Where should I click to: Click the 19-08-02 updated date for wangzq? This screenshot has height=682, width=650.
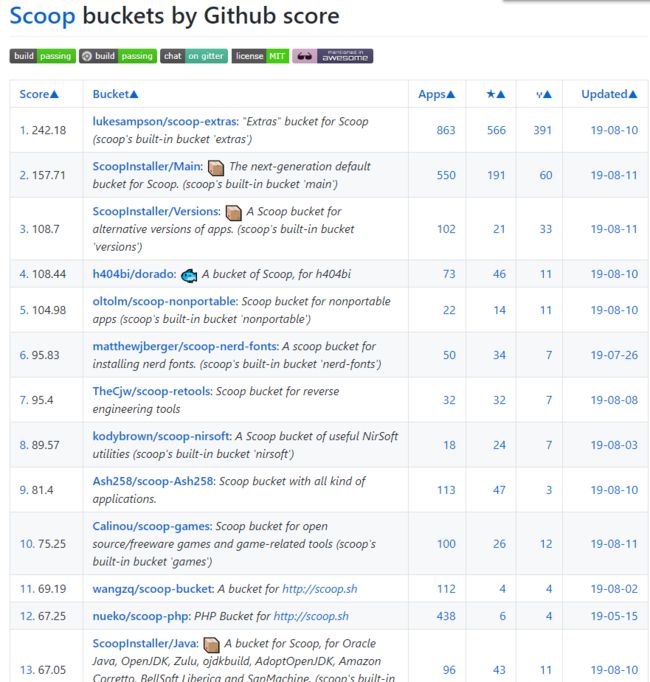(x=614, y=589)
